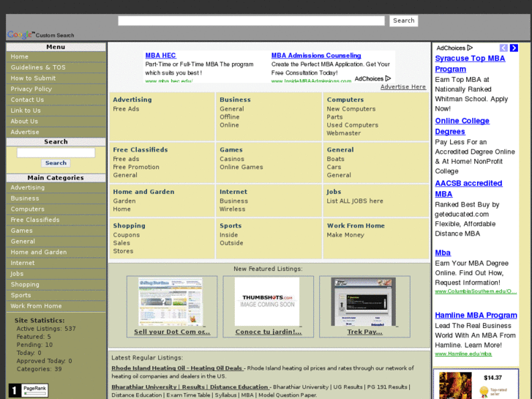Select Jobs in Main Categories sidebar
Viewport: 532px width, 399px height.
[x=56, y=274]
